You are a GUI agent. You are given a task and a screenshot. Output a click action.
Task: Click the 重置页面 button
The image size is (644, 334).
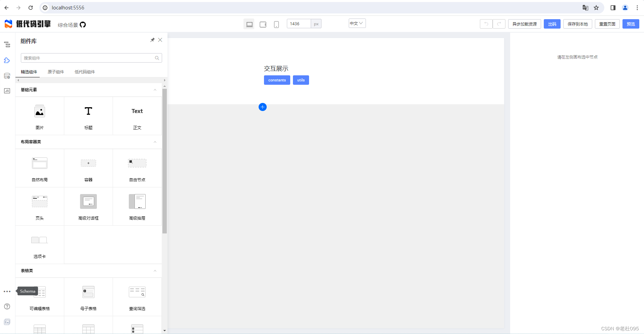pos(607,24)
